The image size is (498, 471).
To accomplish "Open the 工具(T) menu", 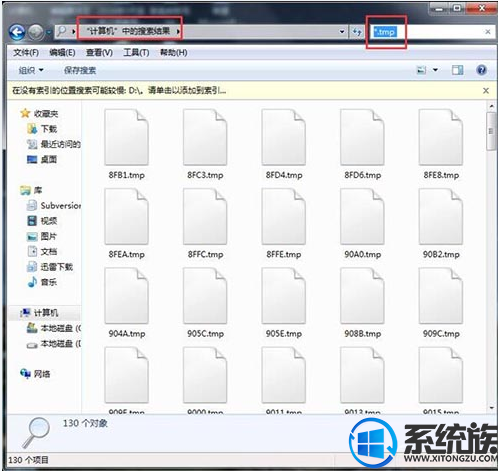I will pos(136,53).
